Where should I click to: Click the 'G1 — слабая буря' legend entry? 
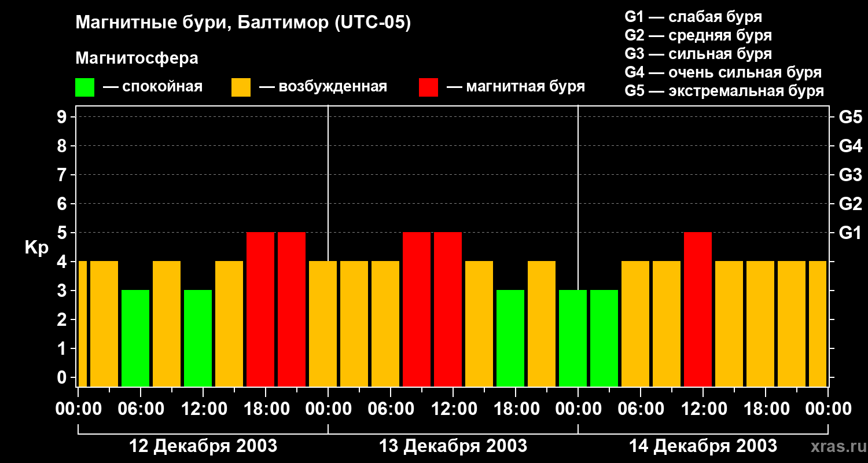[693, 17]
